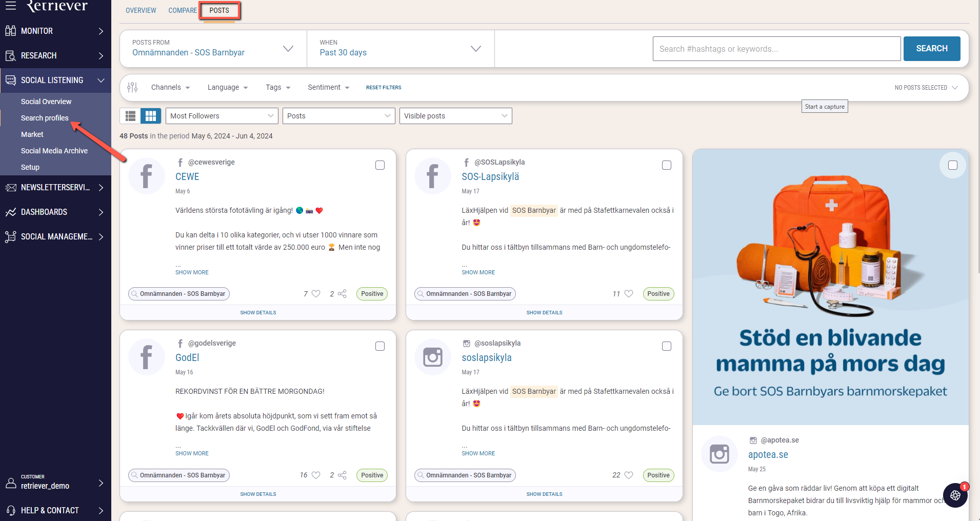This screenshot has width=980, height=521.
Task: Click the SOS-Lapsikylä Facebook avatar
Action: click(x=433, y=176)
